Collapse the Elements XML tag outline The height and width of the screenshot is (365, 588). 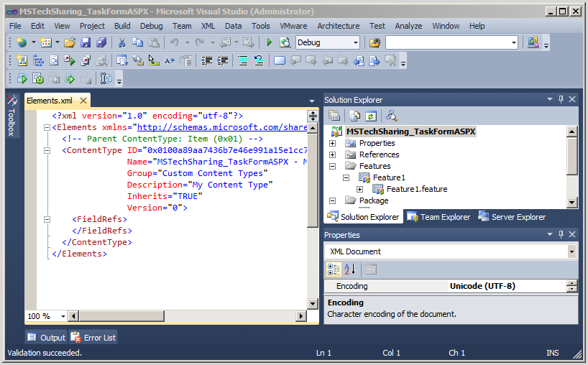47,127
